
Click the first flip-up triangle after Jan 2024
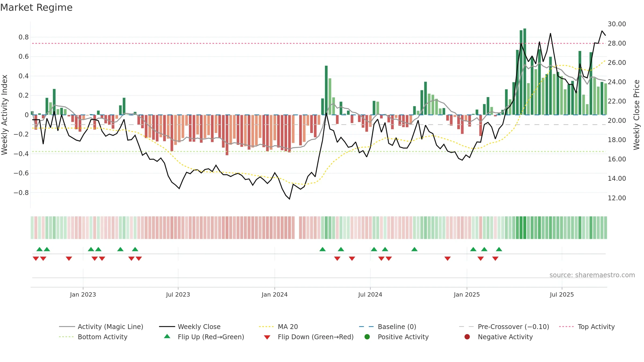pos(323,249)
